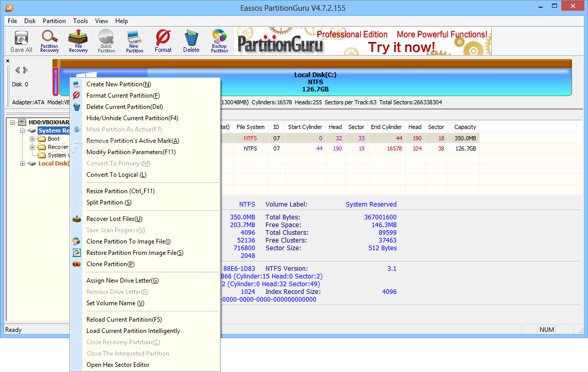Select the Boot folder in tree
The height and width of the screenshot is (372, 588).
(x=54, y=139)
